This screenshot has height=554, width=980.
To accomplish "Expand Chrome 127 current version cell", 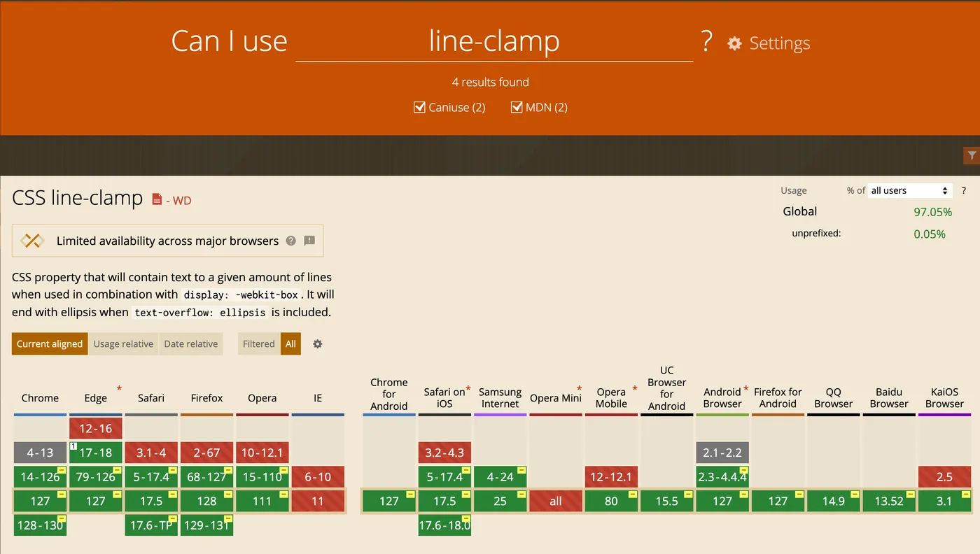I will pos(40,501).
